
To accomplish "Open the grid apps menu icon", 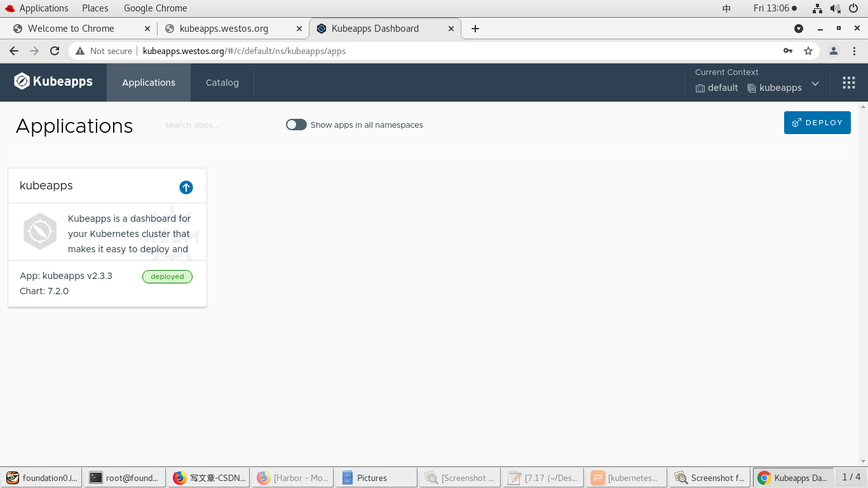I will click(848, 83).
